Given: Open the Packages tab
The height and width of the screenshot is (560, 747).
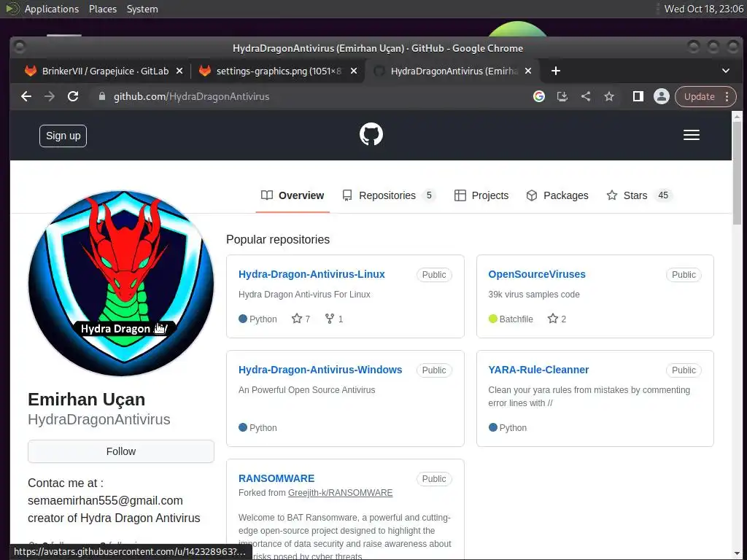Looking at the screenshot, I should 557,195.
